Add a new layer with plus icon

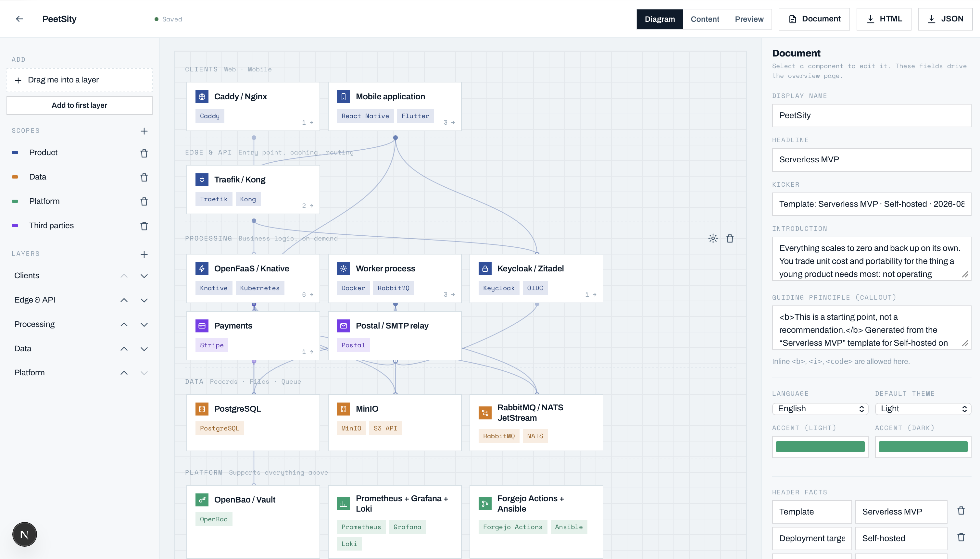point(144,255)
